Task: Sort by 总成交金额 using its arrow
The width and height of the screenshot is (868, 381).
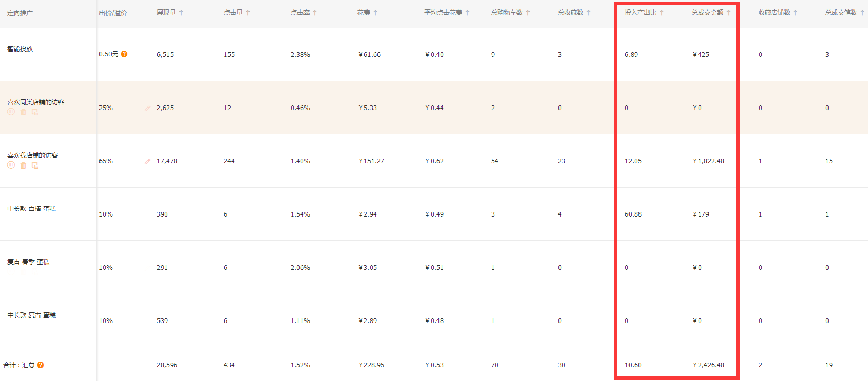Action: (729, 13)
